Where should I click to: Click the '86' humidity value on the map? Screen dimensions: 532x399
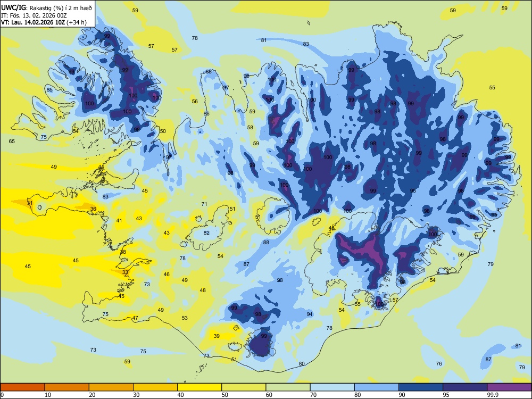point(206,114)
